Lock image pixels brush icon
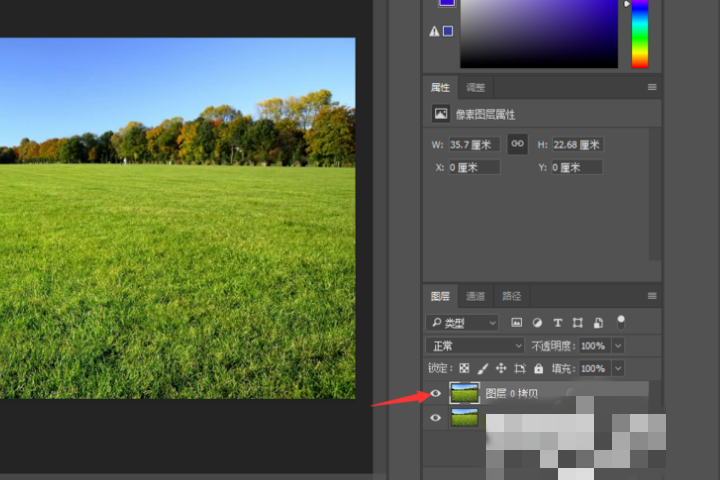Screen dimensions: 720x480 (483, 368)
